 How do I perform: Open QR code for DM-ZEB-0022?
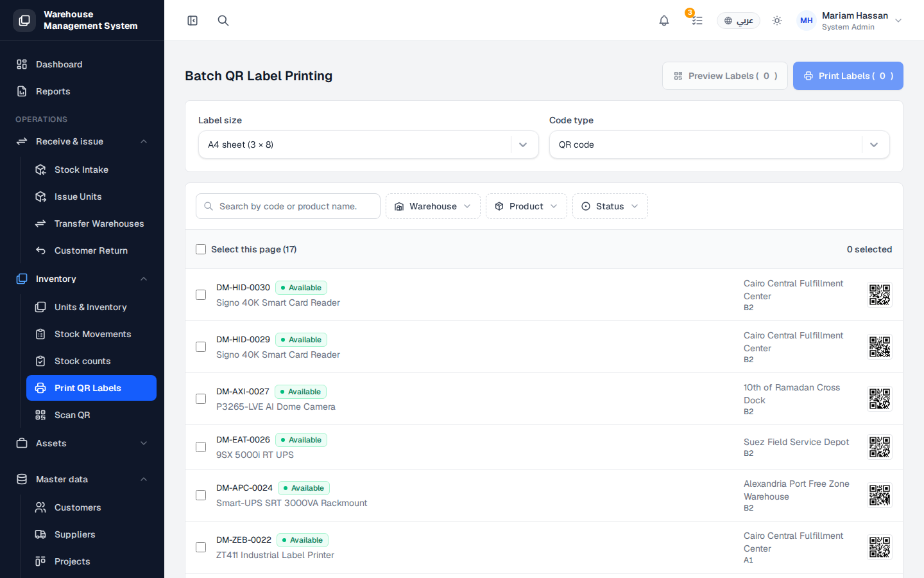pyautogui.click(x=880, y=547)
